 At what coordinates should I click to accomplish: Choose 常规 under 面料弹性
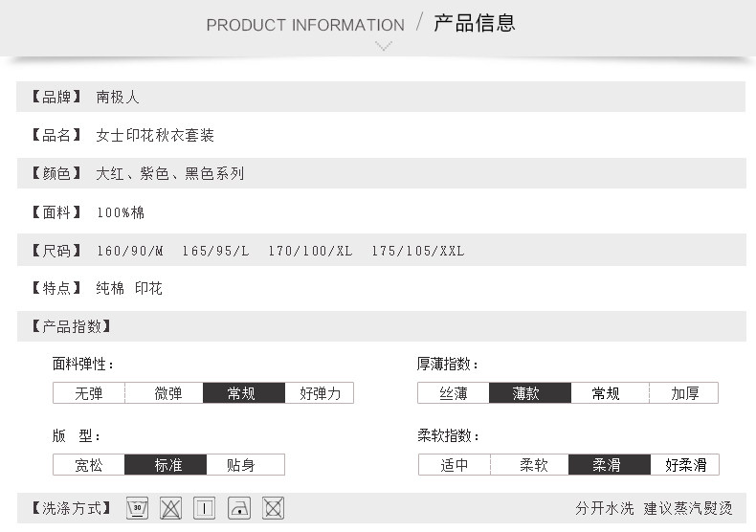click(241, 393)
